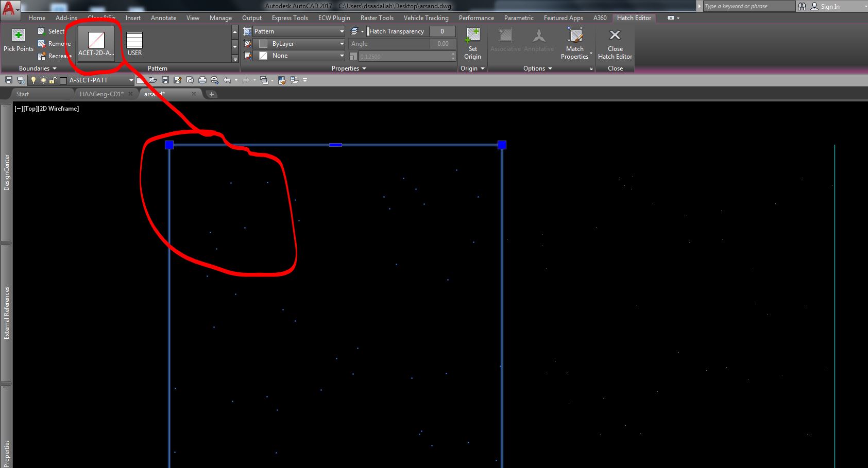The image size is (868, 468).
Task: Click the Hatch Transparency value field
Action: click(442, 31)
